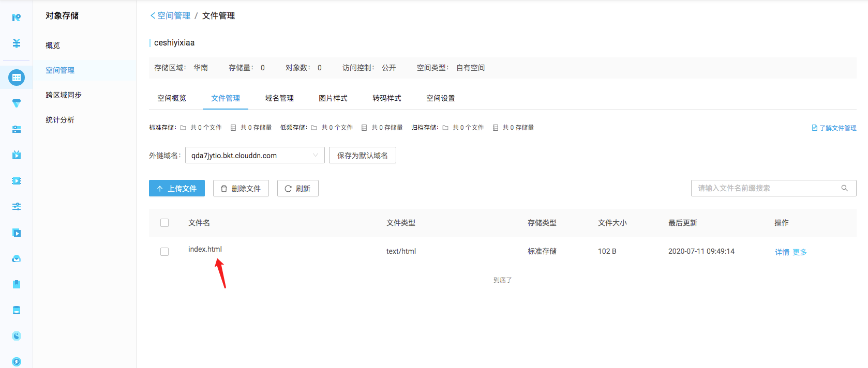The height and width of the screenshot is (368, 868).
Task: Switch to the 转码样式 tab
Action: (387, 98)
